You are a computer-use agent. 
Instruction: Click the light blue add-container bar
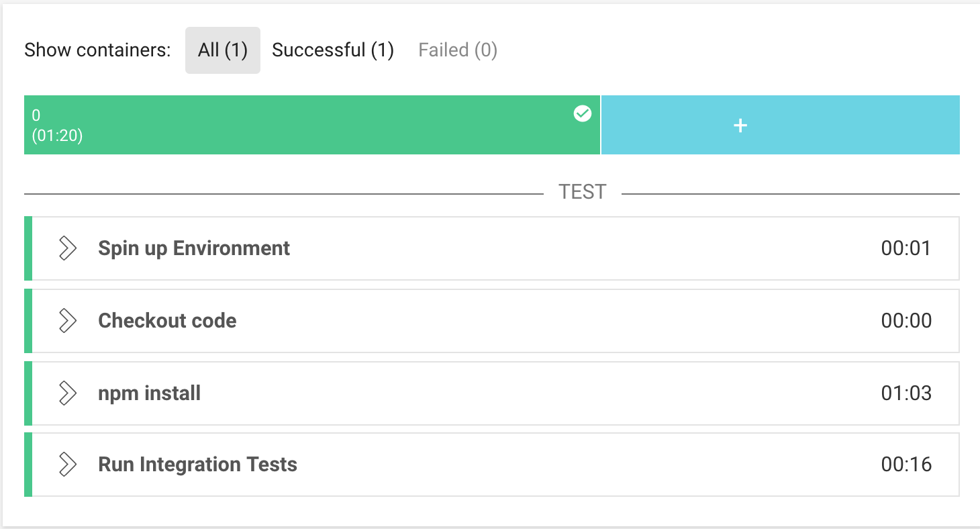pos(781,125)
